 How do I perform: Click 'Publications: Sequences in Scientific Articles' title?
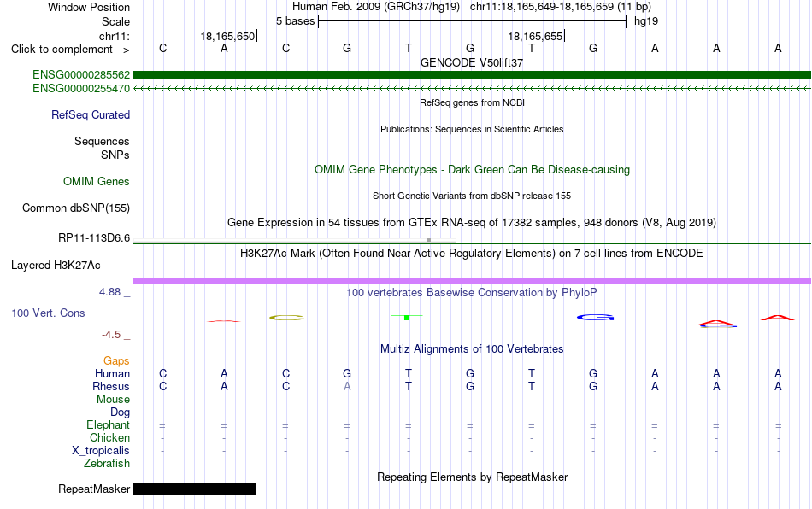pos(472,129)
